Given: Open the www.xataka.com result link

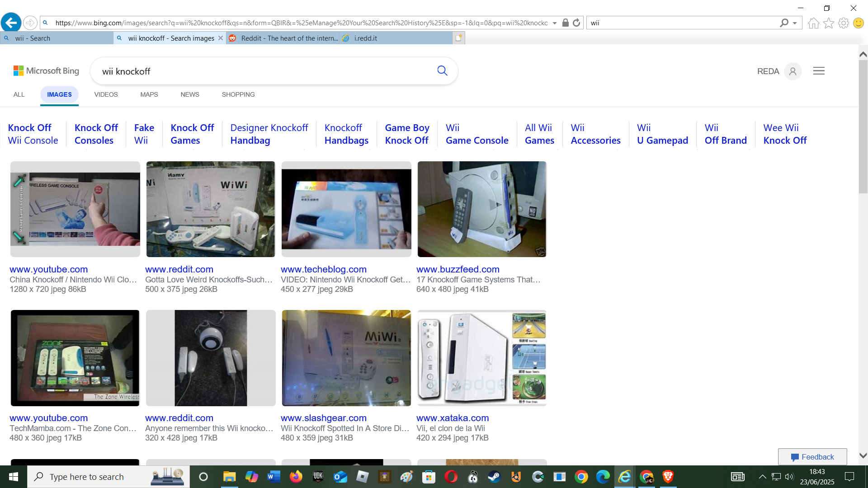Looking at the screenshot, I should (x=453, y=418).
